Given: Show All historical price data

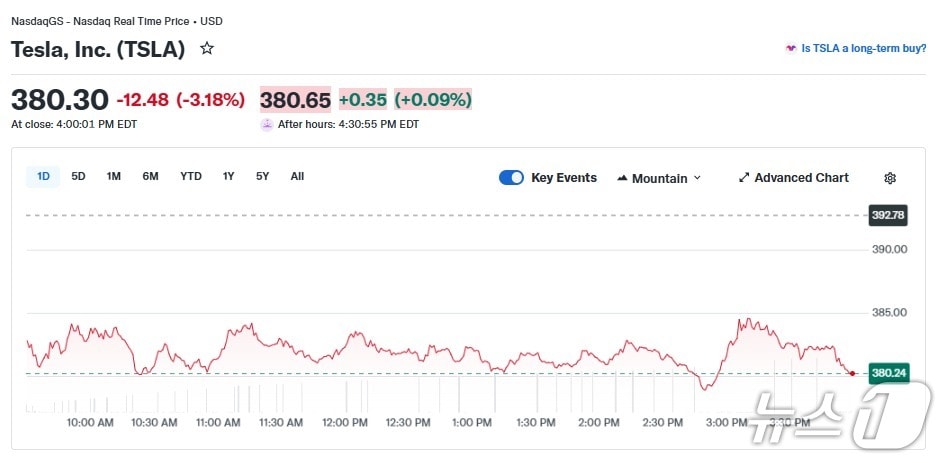Looking at the screenshot, I should (x=297, y=177).
